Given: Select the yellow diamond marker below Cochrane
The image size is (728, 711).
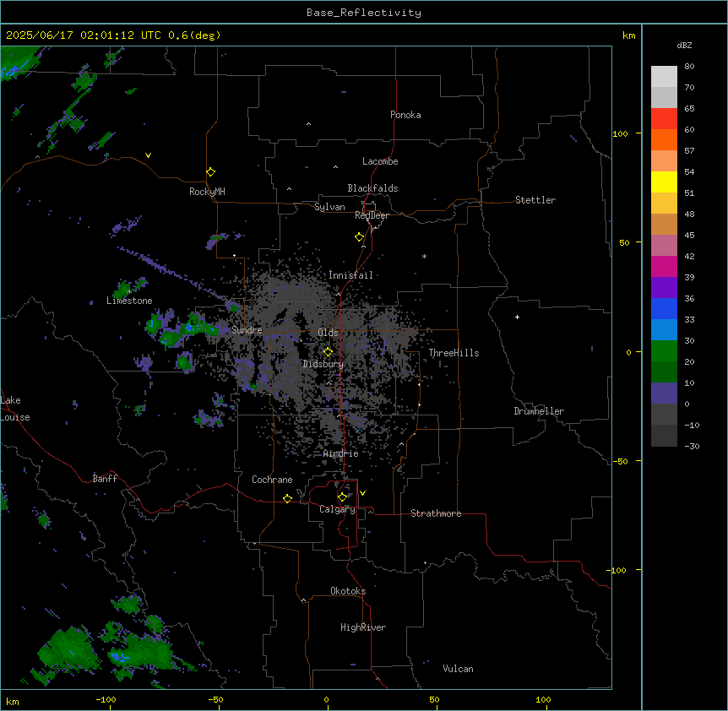Looking at the screenshot, I should click(x=287, y=498).
